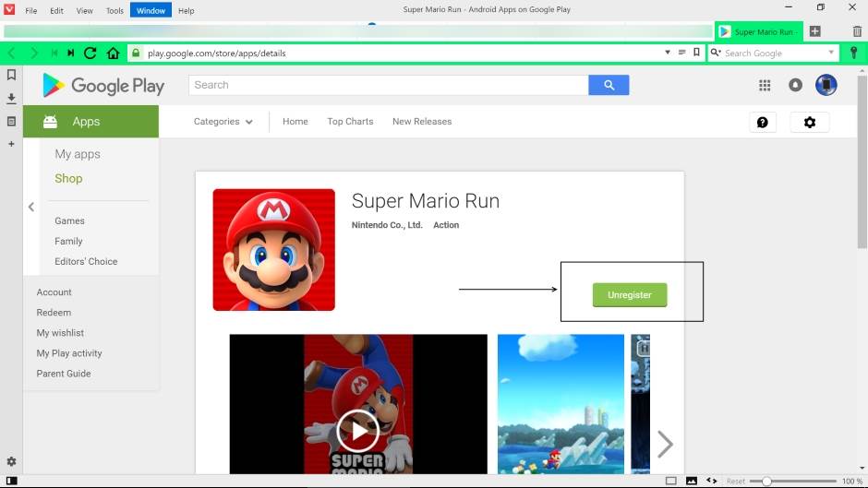Open the My wishlist link

pyautogui.click(x=60, y=333)
